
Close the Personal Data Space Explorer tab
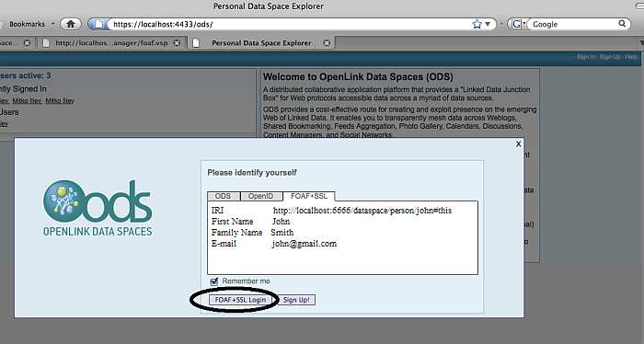[x=327, y=43]
